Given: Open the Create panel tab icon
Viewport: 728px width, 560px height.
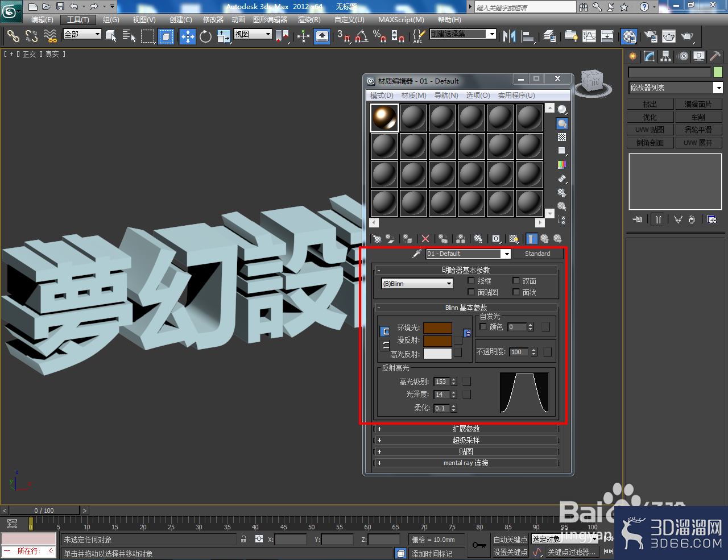Looking at the screenshot, I should point(632,56).
